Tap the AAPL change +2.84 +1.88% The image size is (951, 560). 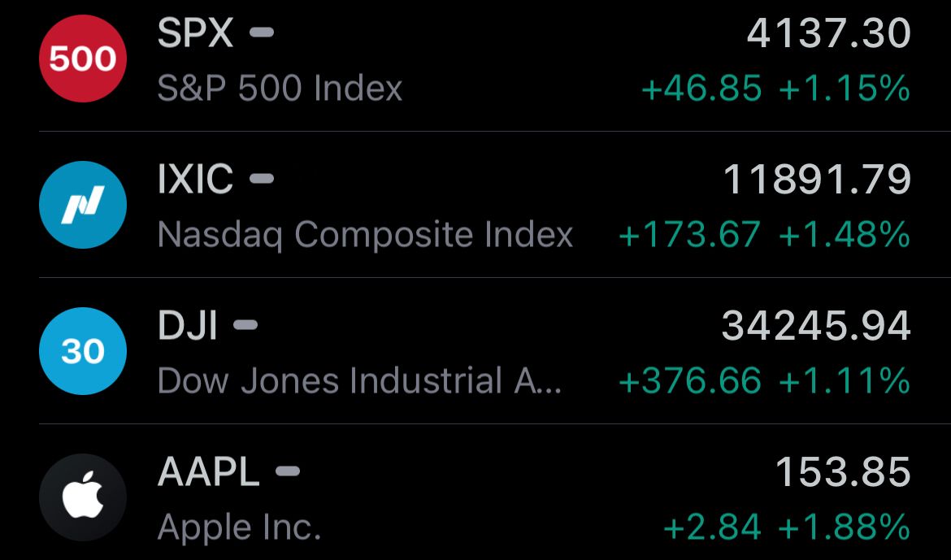pyautogui.click(x=788, y=527)
